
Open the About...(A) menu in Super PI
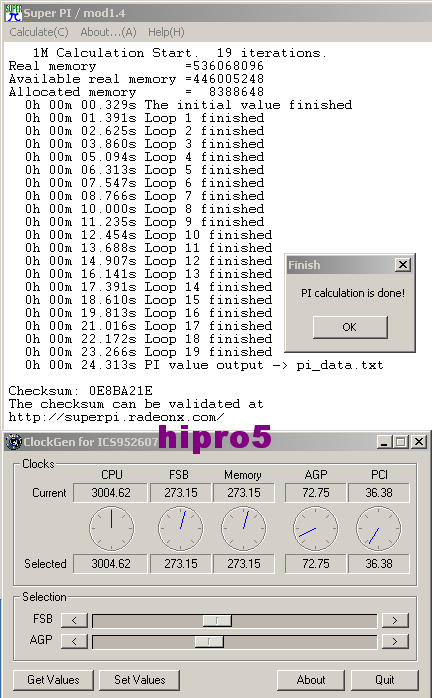(108, 32)
